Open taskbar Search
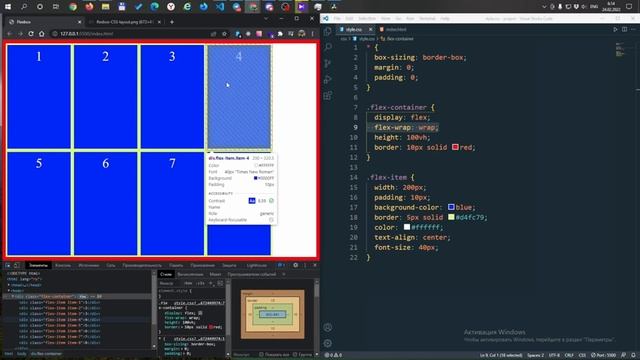The height and width of the screenshot is (360, 640). [x=24, y=7]
